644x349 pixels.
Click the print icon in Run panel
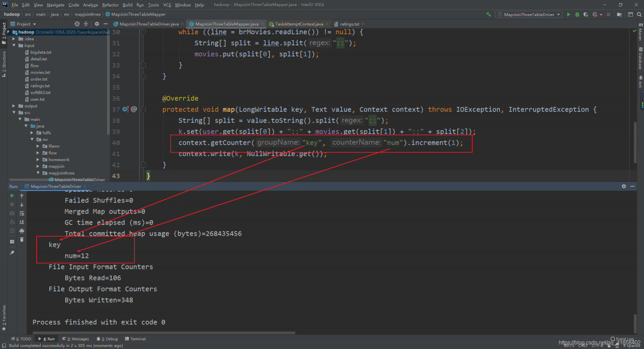22,231
